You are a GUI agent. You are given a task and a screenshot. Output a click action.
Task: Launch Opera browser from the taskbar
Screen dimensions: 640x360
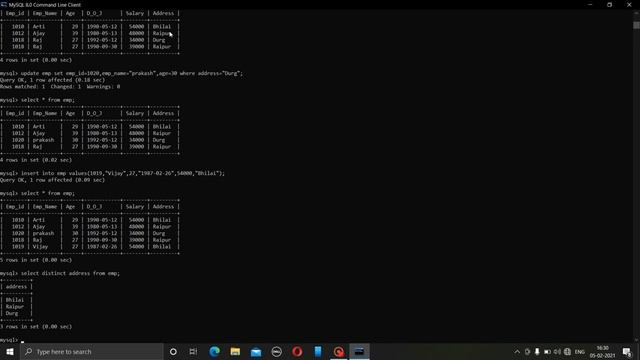297,351
